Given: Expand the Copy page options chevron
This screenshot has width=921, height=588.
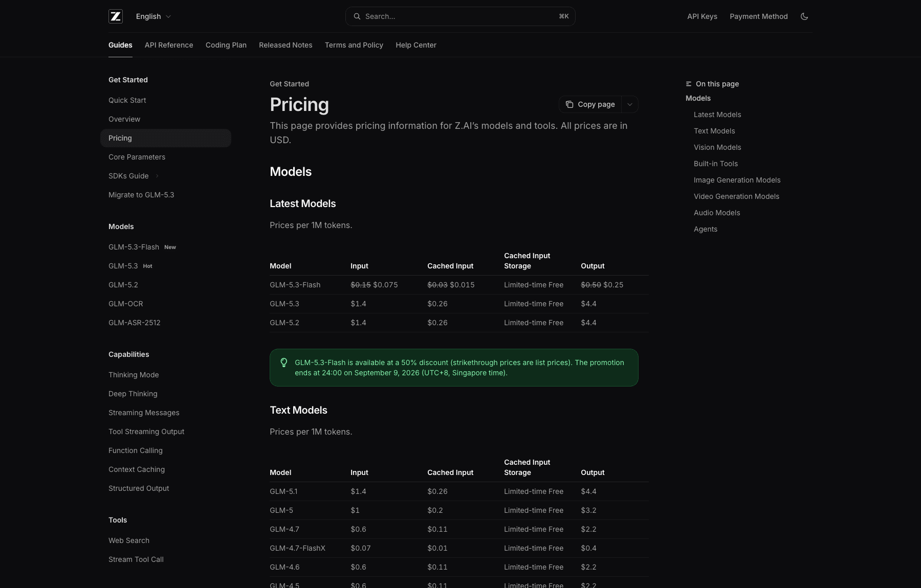Looking at the screenshot, I should 630,104.
